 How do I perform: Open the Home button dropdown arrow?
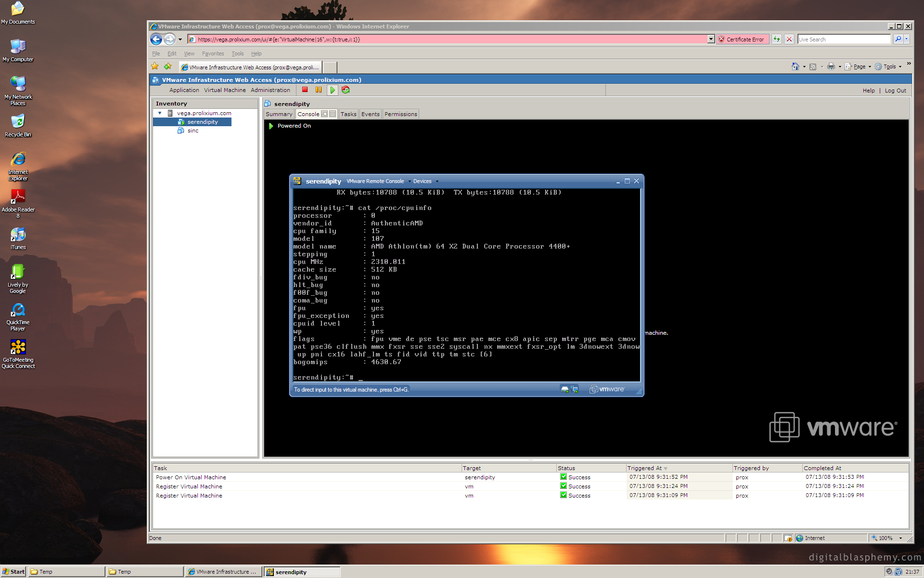[804, 67]
